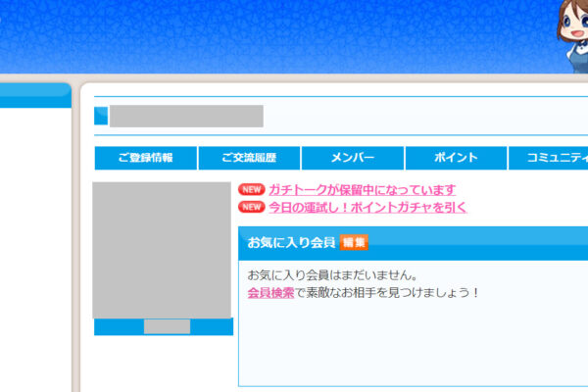
Task: Open the ご交流履歴 tab
Action: tap(249, 158)
